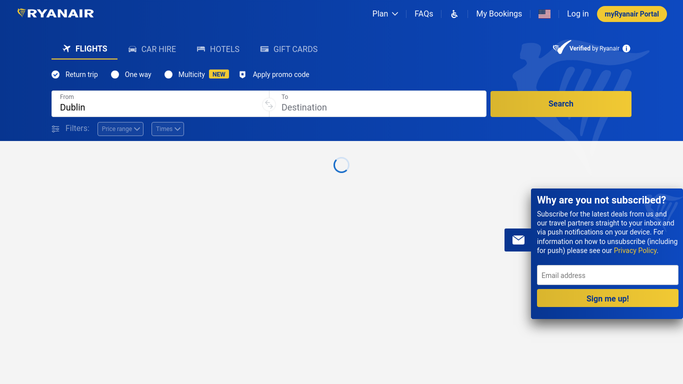Screen dimensions: 683x384
Task: Open the Verified by Ryanair info icon
Action: (x=626, y=48)
